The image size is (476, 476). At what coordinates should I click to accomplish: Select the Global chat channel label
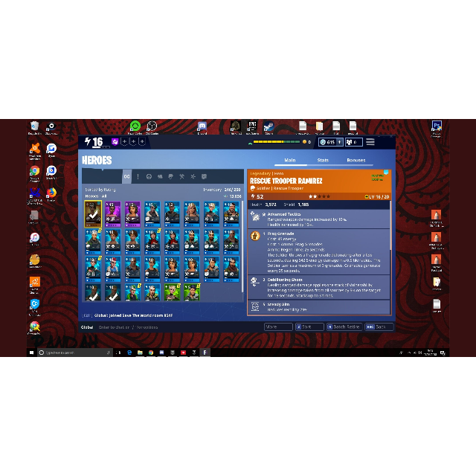coord(87,327)
